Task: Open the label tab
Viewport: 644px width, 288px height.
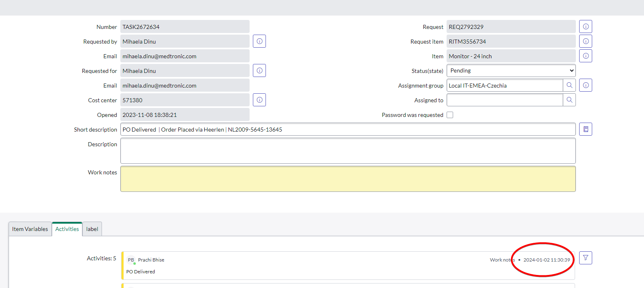Action: (92, 229)
